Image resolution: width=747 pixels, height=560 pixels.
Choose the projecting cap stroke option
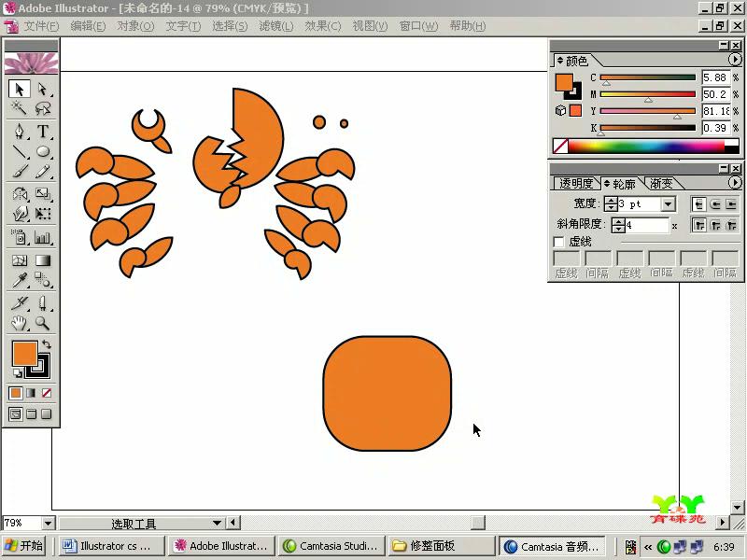731,204
